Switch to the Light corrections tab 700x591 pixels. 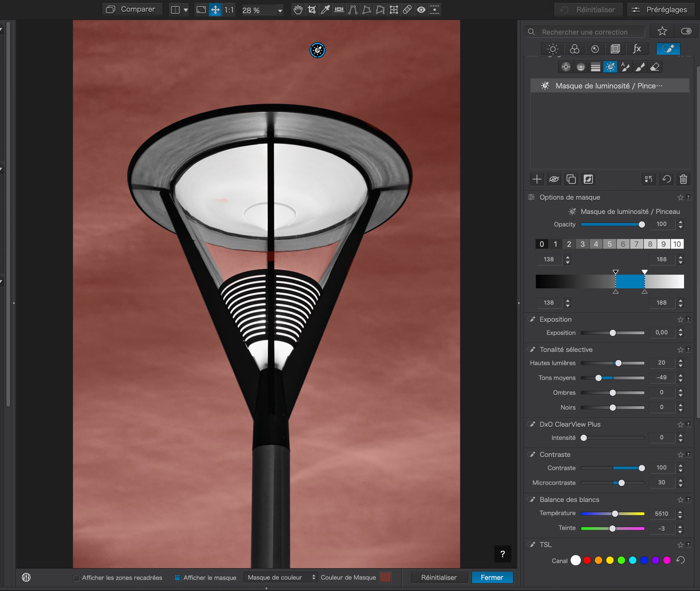[553, 49]
